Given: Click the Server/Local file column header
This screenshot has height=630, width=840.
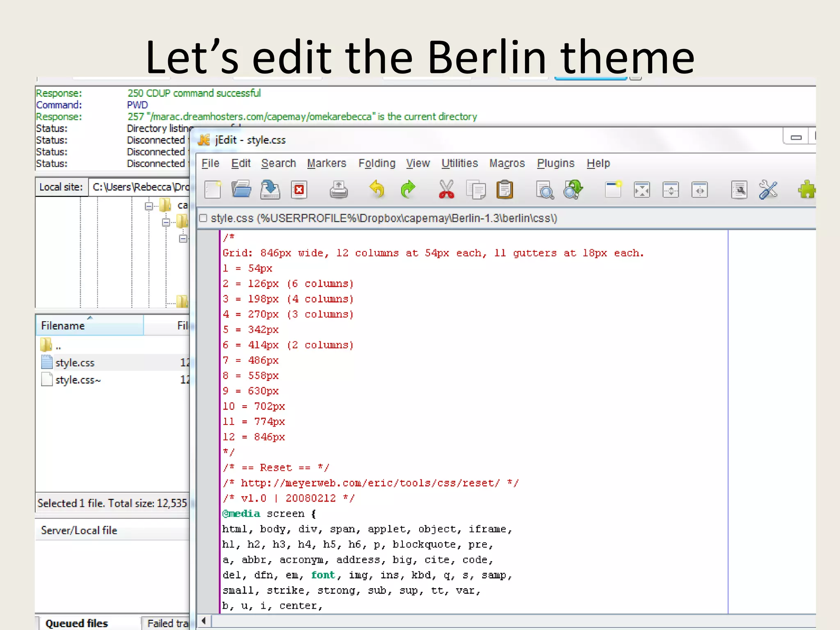Looking at the screenshot, I should pos(112,530).
